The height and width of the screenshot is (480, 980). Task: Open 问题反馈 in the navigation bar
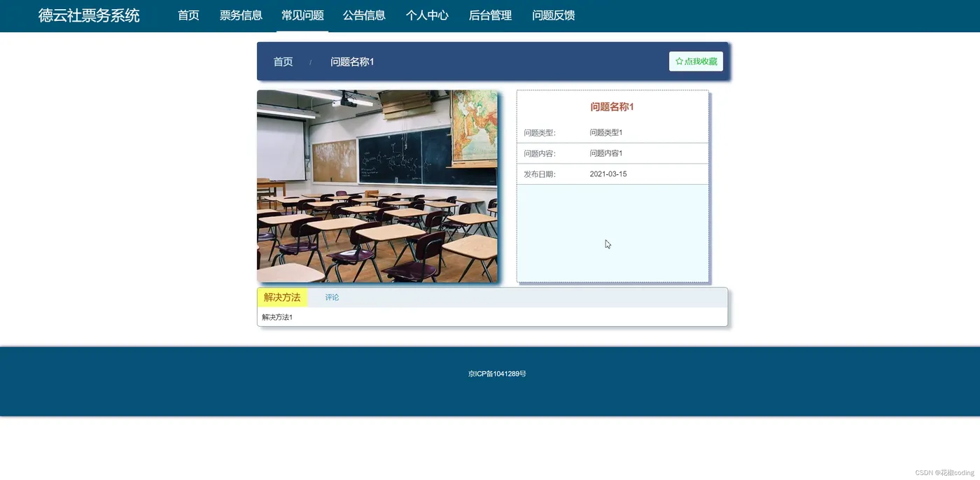[553, 15]
